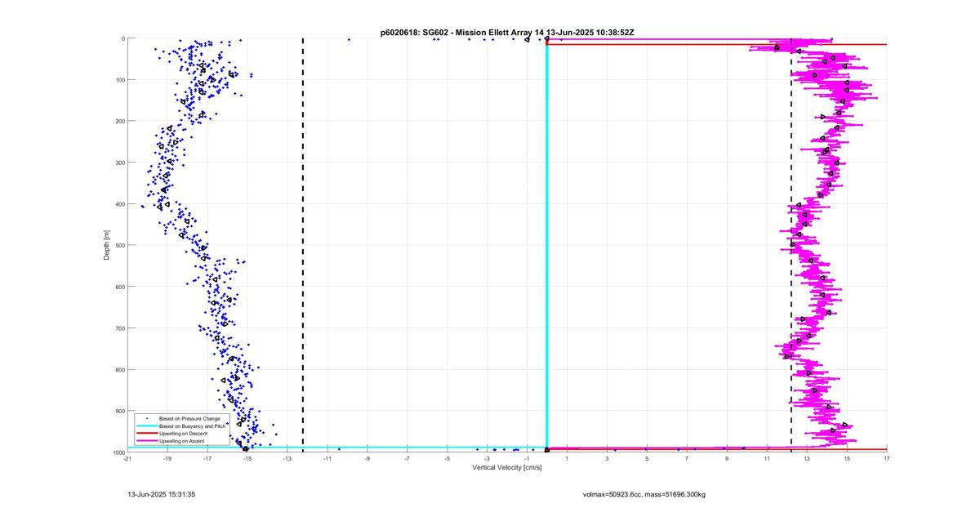Click x-axis tick label '17'

coord(887,459)
